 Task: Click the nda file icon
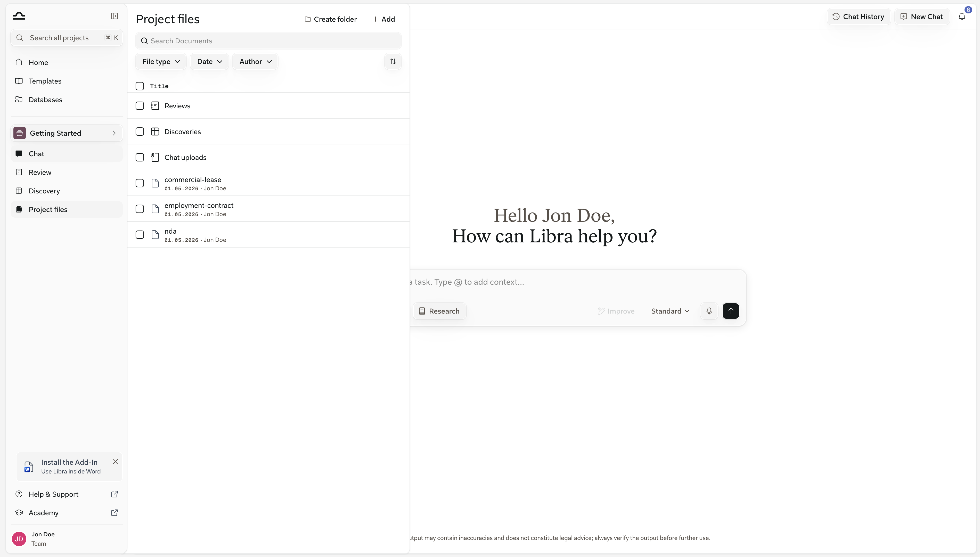[155, 235]
